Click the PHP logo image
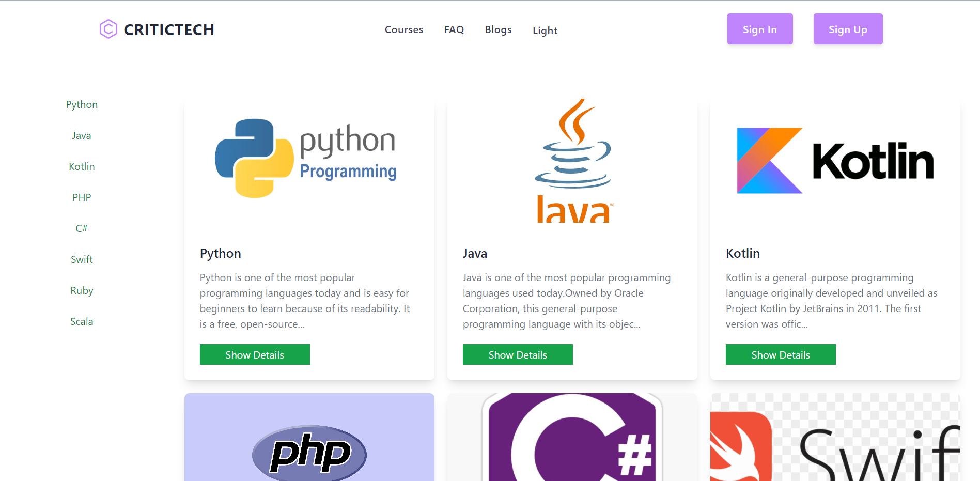The image size is (980, 481). [x=309, y=437]
